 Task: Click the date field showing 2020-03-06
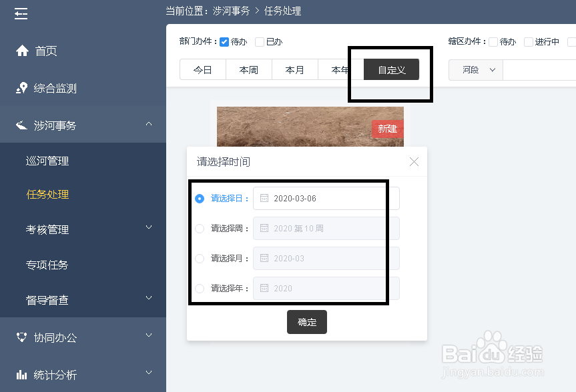tap(326, 199)
